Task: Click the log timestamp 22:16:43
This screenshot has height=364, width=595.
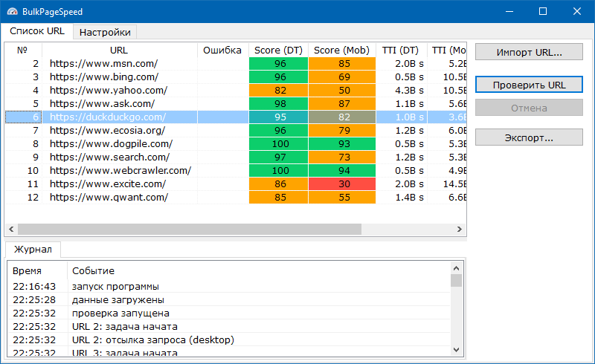Action: [x=34, y=287]
